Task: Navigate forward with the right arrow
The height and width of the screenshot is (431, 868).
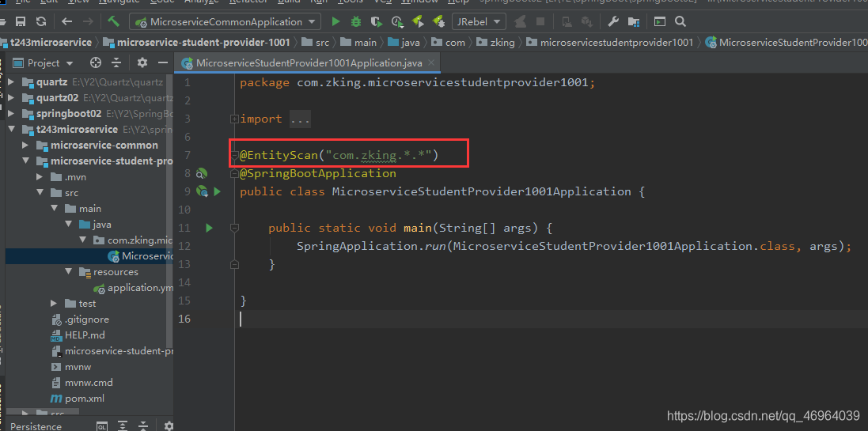Action: pyautogui.click(x=88, y=22)
